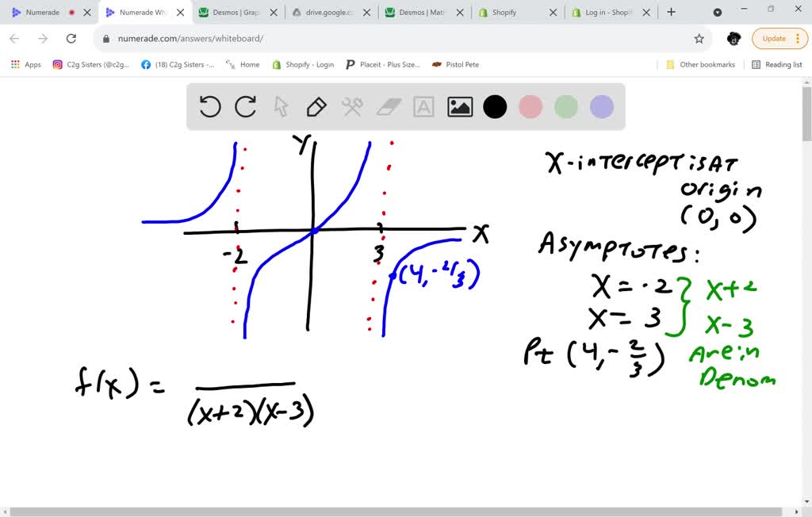Select the text tool

click(423, 106)
